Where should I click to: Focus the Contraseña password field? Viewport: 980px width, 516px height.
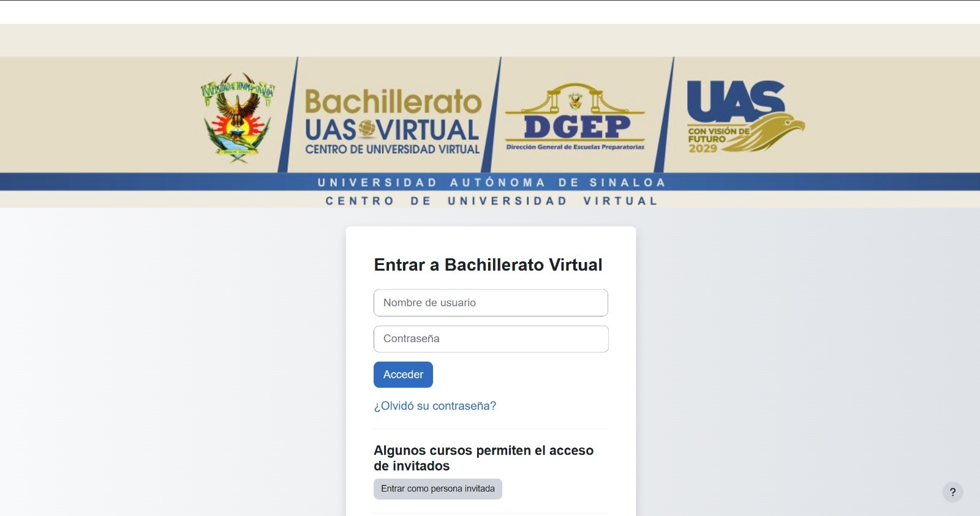[491, 339]
